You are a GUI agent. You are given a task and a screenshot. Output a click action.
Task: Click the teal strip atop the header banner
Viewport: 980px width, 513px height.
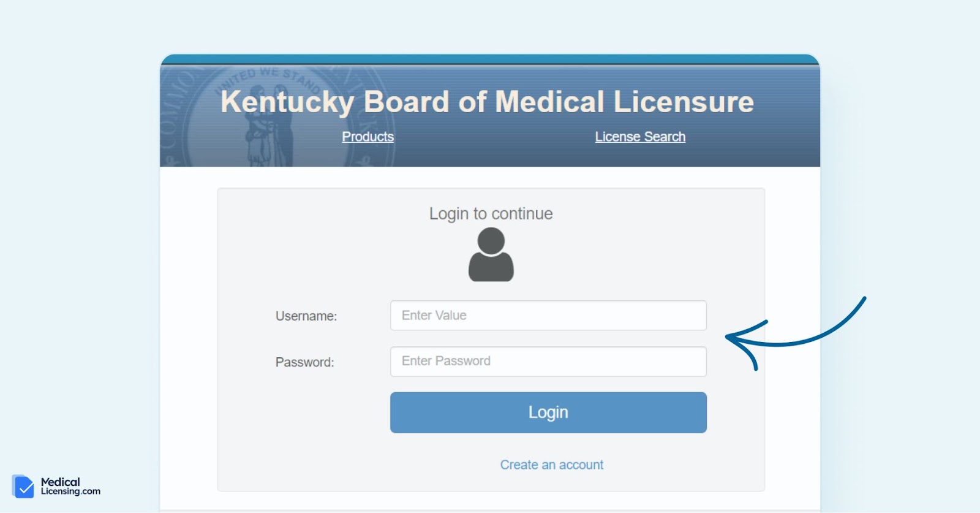490,59
